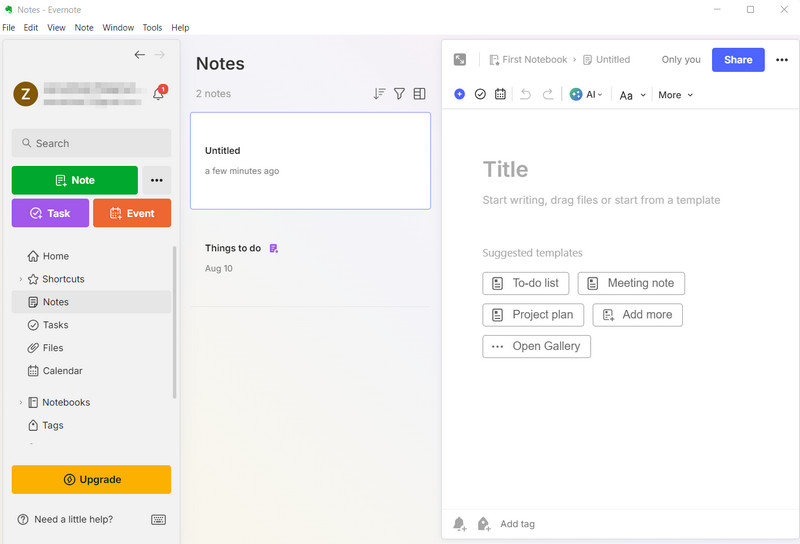The height and width of the screenshot is (544, 800).
Task: Click the blue insert plus button
Action: pyautogui.click(x=460, y=94)
